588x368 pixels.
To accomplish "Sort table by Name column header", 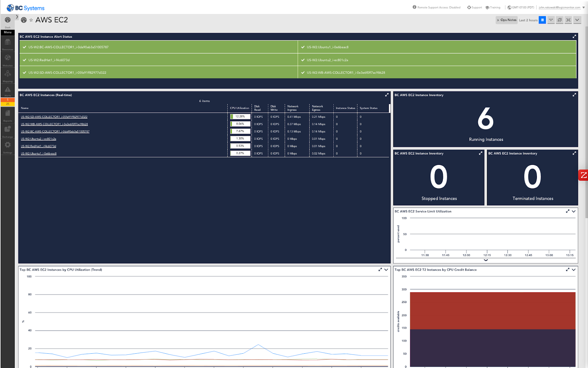I will pos(25,108).
